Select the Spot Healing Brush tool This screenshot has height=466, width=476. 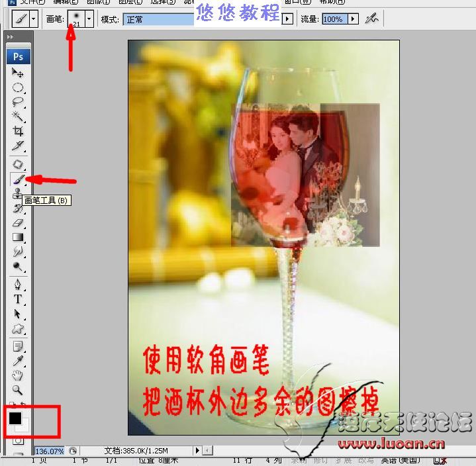[x=18, y=164]
